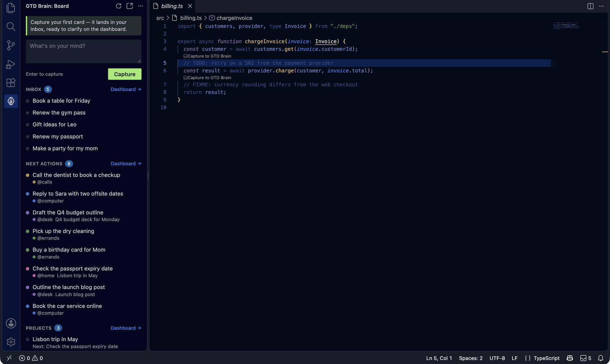The image size is (610, 364).
Task: Open Source Control view
Action: pyautogui.click(x=11, y=45)
